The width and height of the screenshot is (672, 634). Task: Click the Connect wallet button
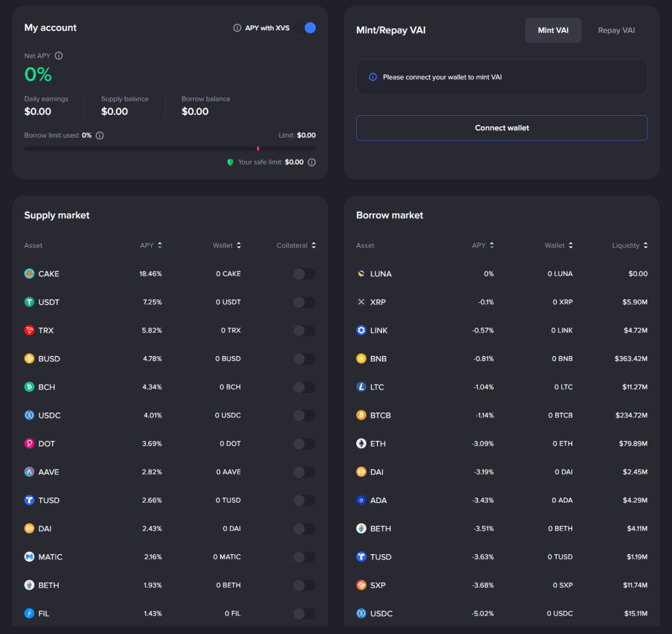coord(502,128)
